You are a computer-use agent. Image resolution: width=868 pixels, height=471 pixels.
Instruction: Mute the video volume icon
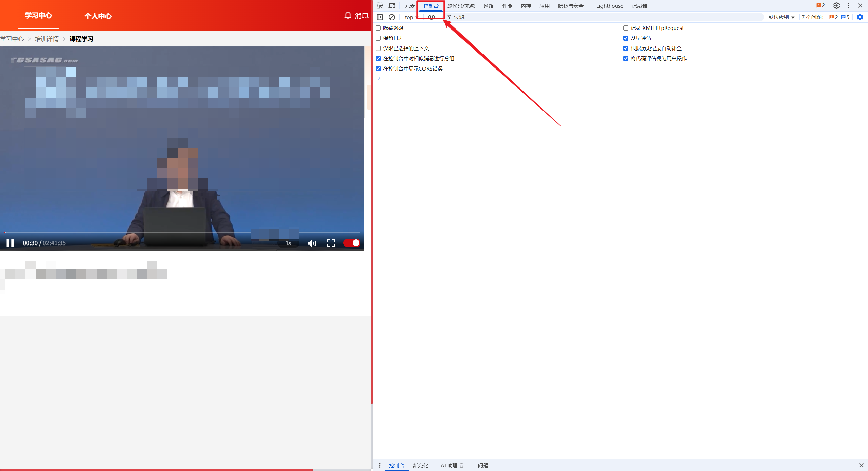point(312,243)
